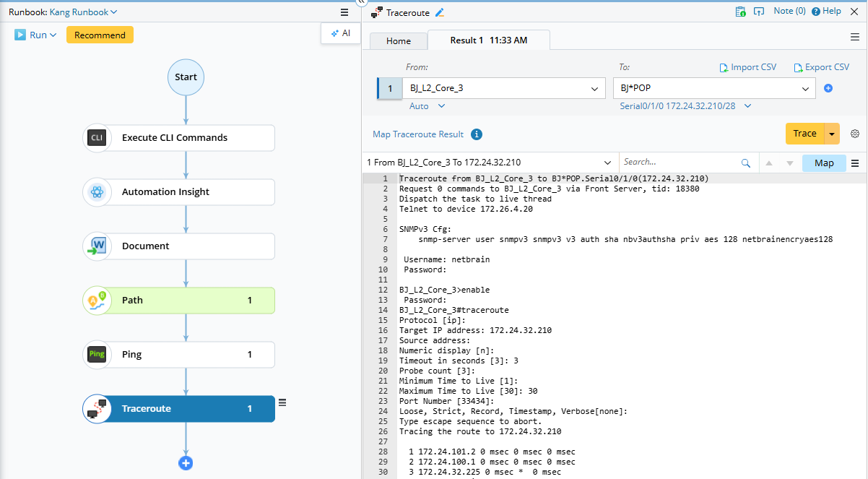Click the Recommend button
The height and width of the screenshot is (479, 868).
100,35
